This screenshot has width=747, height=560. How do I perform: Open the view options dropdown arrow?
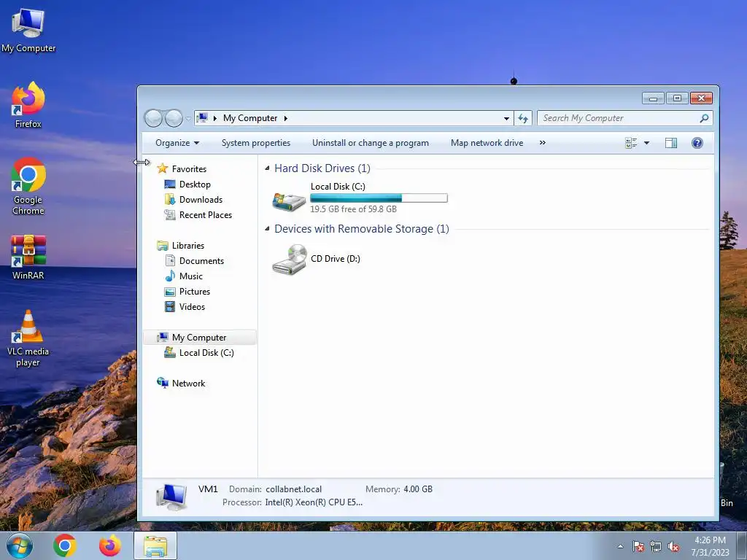[x=646, y=143]
